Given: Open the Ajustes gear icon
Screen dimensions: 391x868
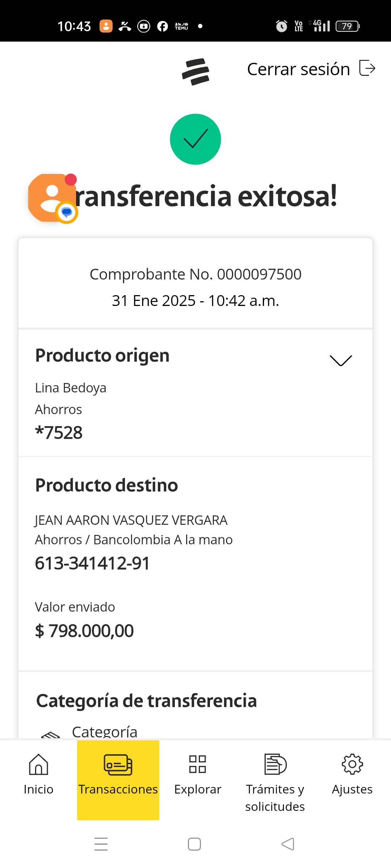Looking at the screenshot, I should 352,764.
